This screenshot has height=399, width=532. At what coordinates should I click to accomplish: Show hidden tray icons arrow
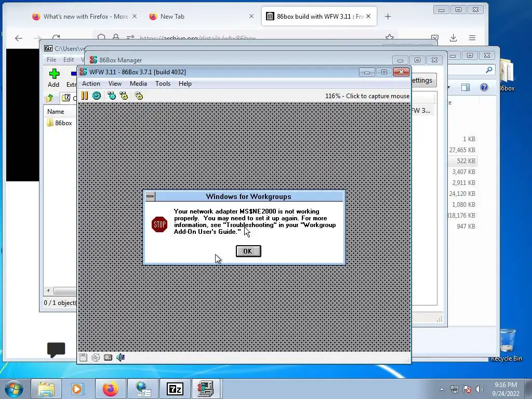[x=442, y=389]
